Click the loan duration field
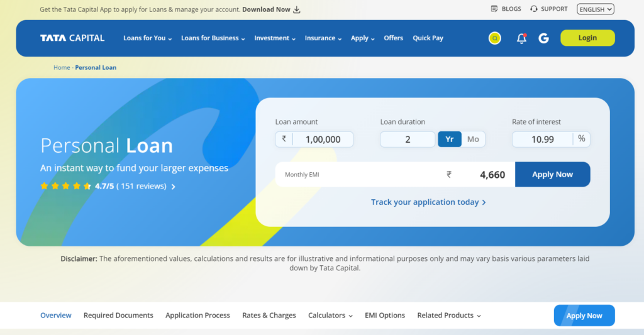Viewport: 644px width, 335px height. (x=408, y=140)
